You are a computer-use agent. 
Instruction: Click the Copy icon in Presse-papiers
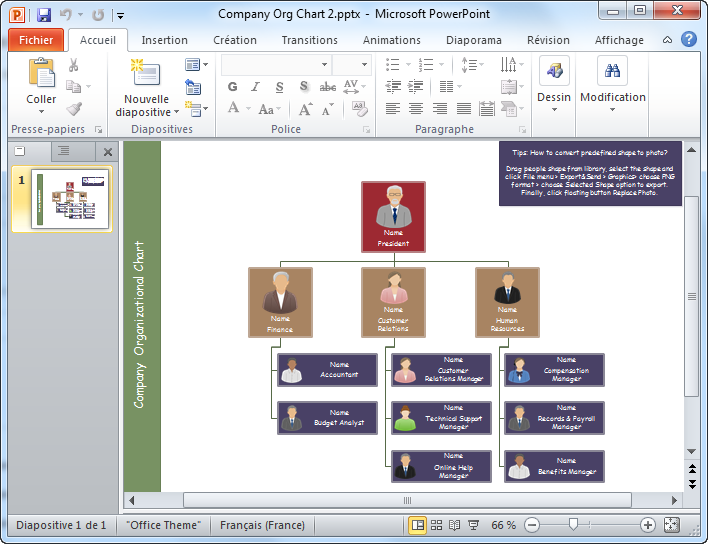click(x=73, y=86)
